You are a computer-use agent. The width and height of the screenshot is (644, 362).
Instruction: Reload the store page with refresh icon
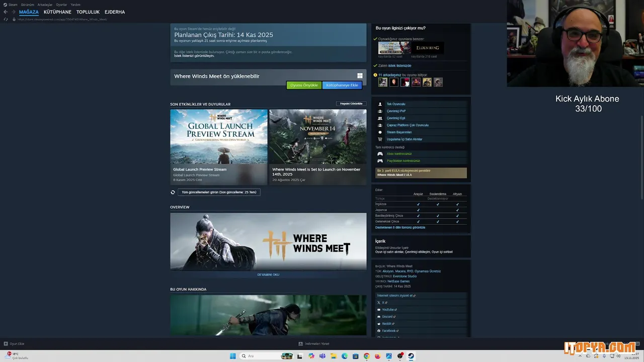click(6, 19)
